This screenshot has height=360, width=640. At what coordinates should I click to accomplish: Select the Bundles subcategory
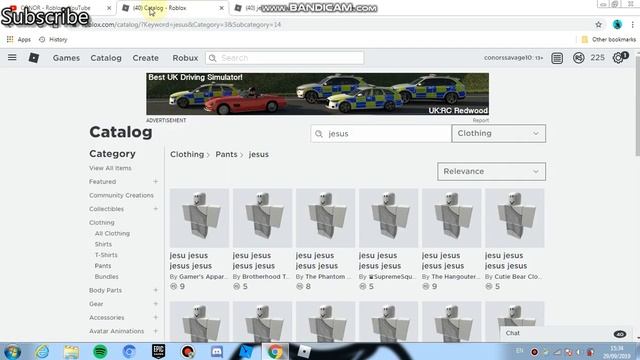(x=107, y=277)
